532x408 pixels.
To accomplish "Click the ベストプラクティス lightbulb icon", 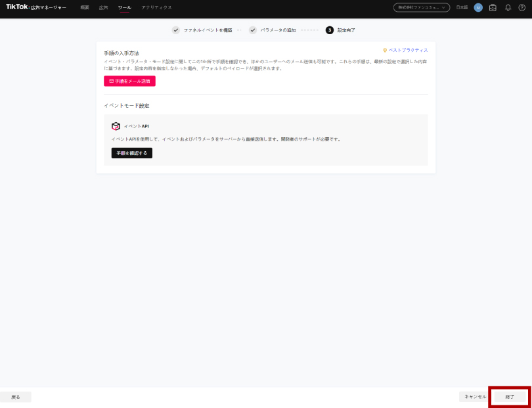I will (385, 50).
